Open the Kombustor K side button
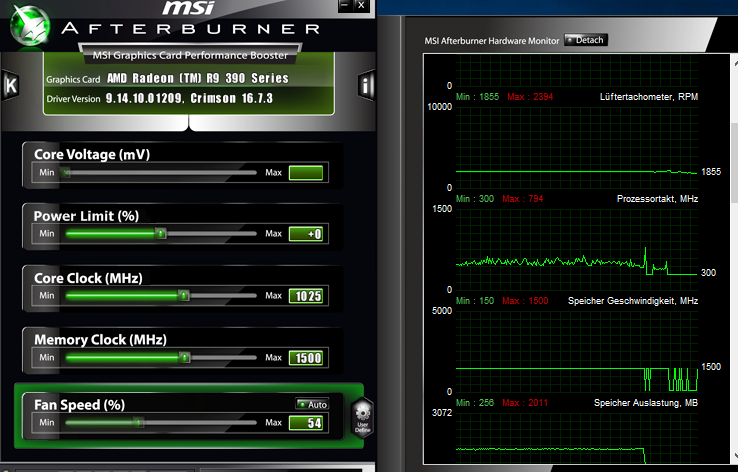 [10, 85]
